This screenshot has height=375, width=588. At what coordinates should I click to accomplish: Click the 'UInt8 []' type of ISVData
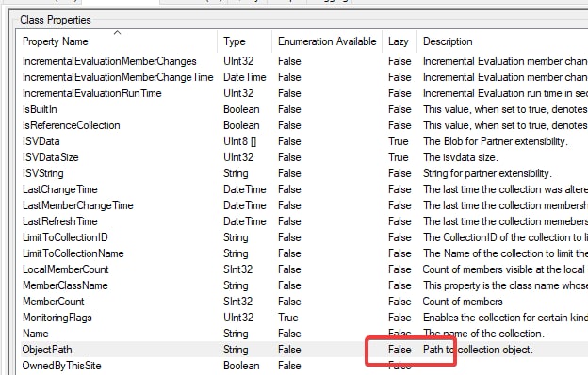tap(240, 141)
